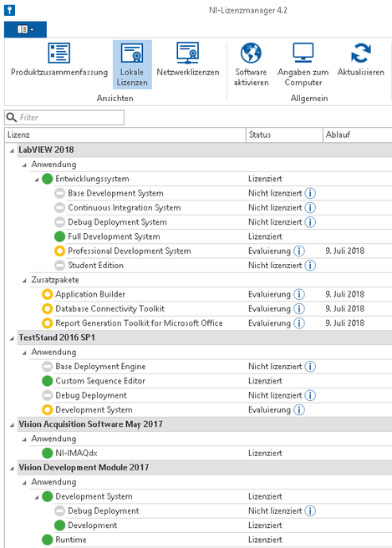392x548 pixels.
Task: Collapse the TestStand 2016 SP1 group
Action: pos(12,338)
